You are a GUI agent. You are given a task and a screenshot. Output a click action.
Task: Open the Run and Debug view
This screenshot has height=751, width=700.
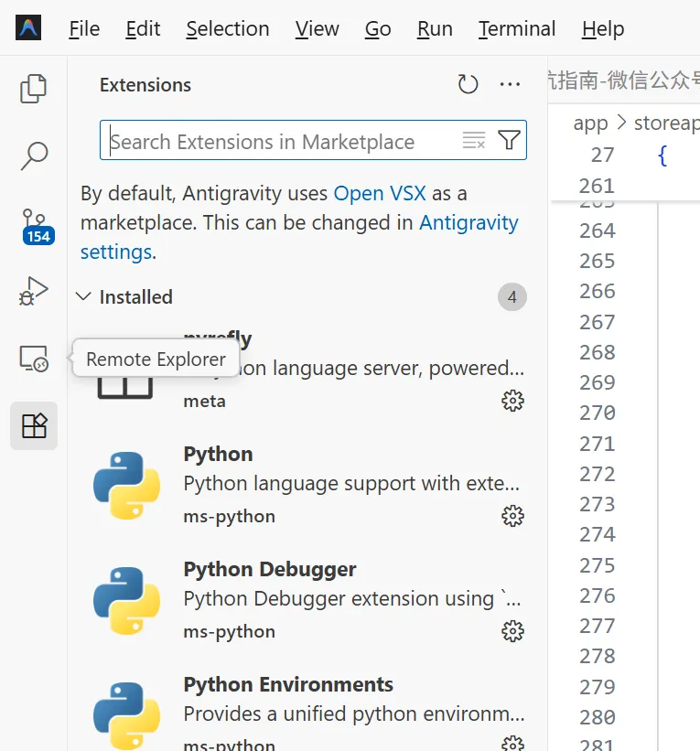coord(34,292)
